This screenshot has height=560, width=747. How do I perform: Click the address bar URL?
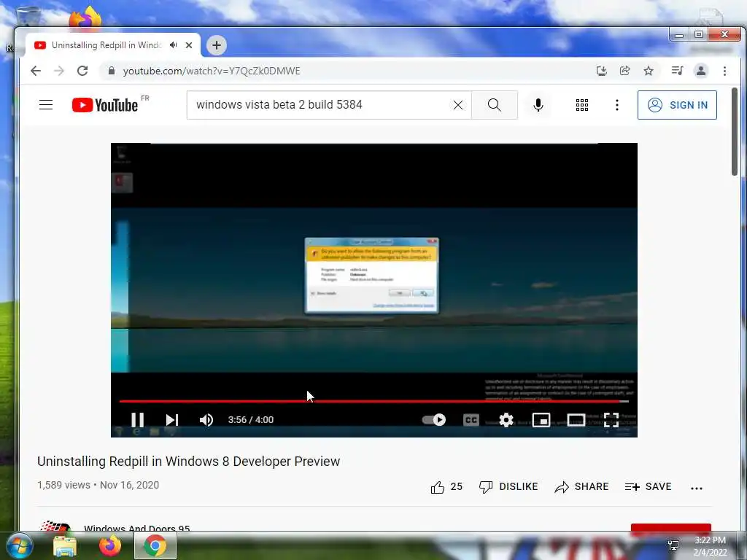click(x=212, y=71)
